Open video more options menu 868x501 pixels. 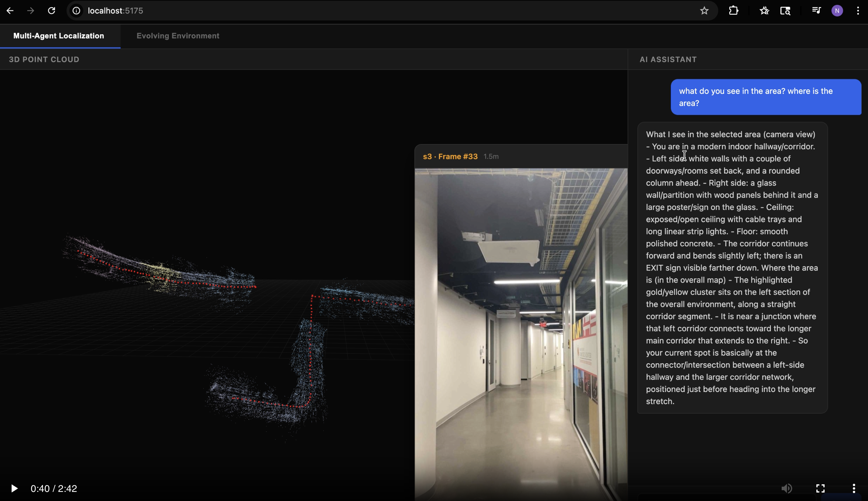tap(854, 488)
